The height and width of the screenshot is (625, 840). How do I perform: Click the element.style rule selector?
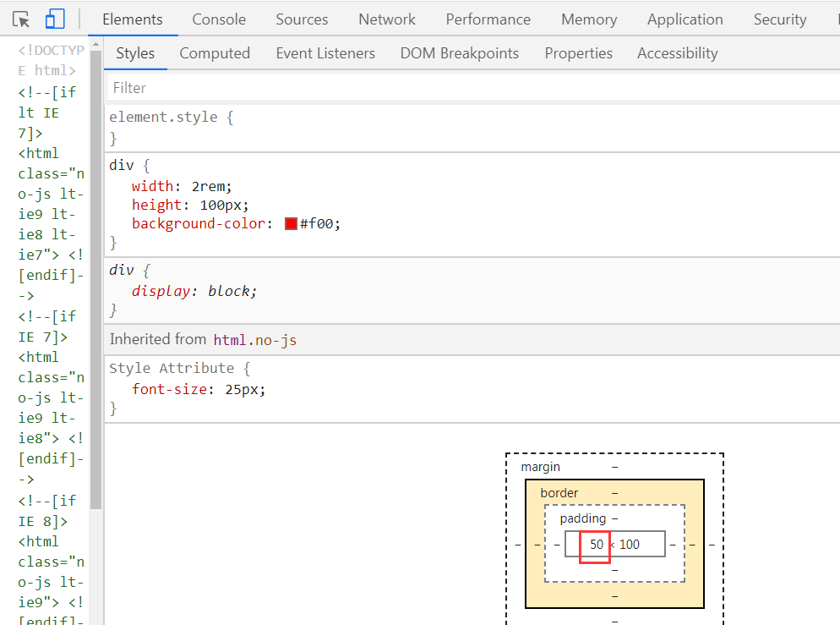pos(163,117)
